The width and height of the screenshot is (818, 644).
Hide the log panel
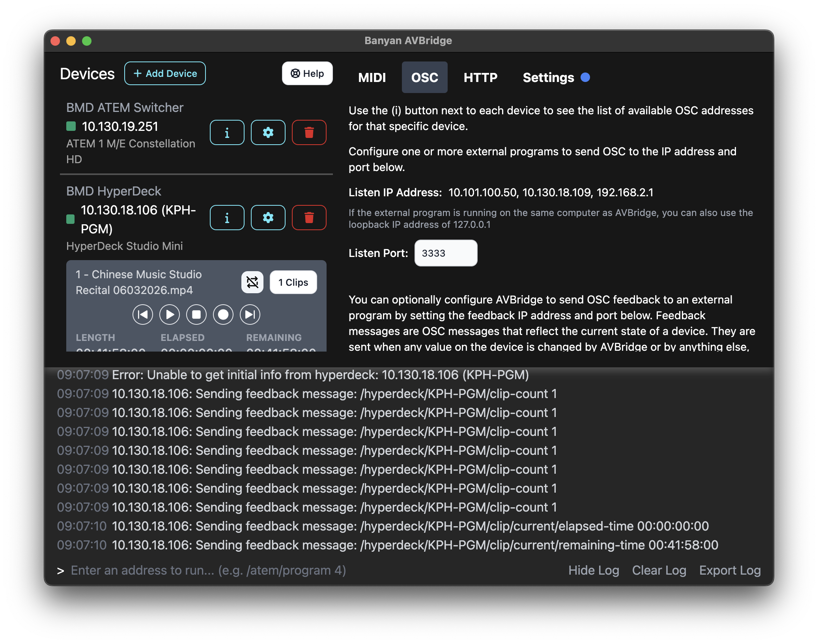594,570
